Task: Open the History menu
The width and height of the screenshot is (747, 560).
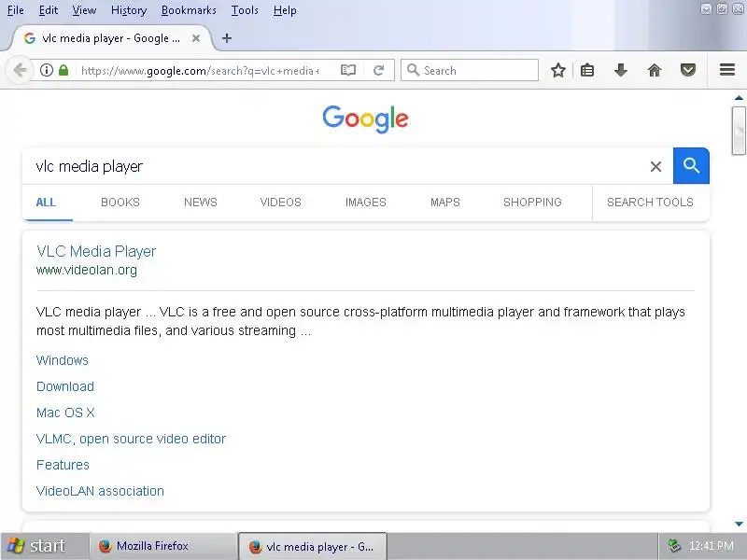Action: tap(129, 10)
